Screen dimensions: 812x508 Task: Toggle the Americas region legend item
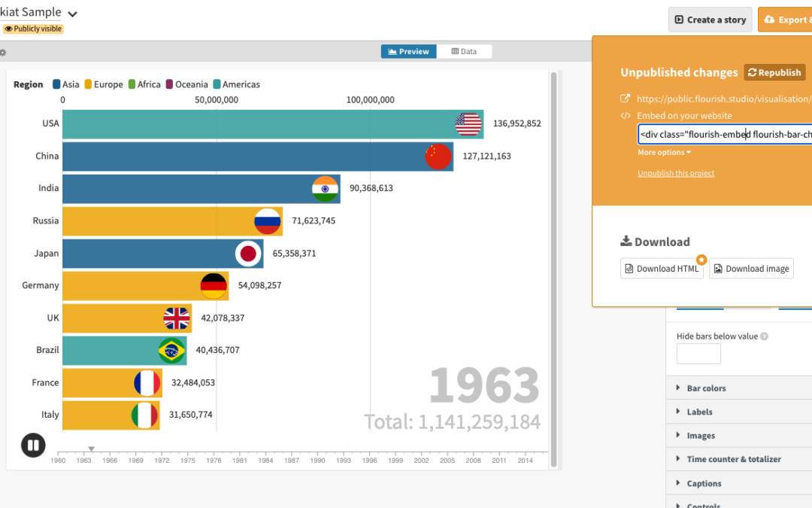pos(236,84)
